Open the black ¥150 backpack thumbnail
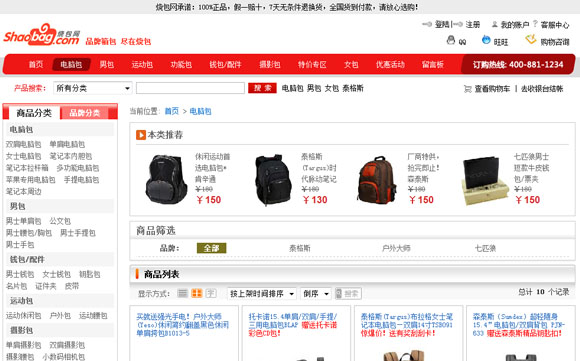580x361 pixels. (x=166, y=179)
